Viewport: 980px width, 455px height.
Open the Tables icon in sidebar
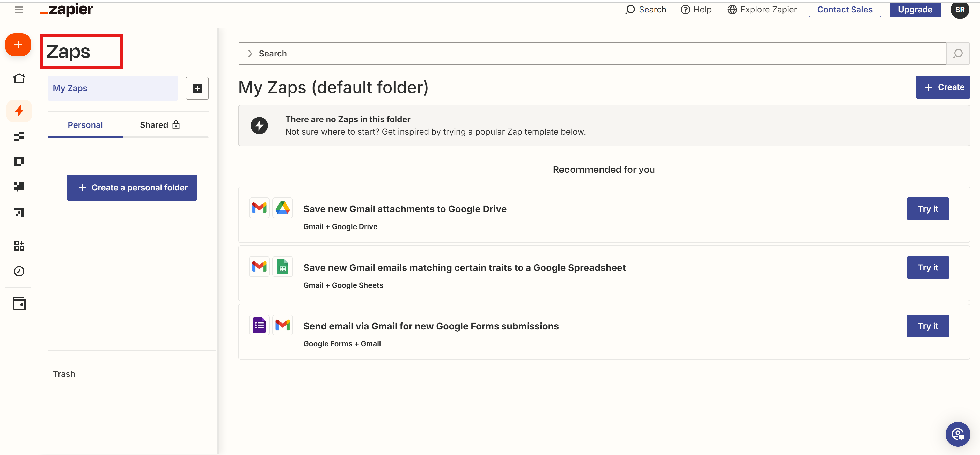point(19,136)
